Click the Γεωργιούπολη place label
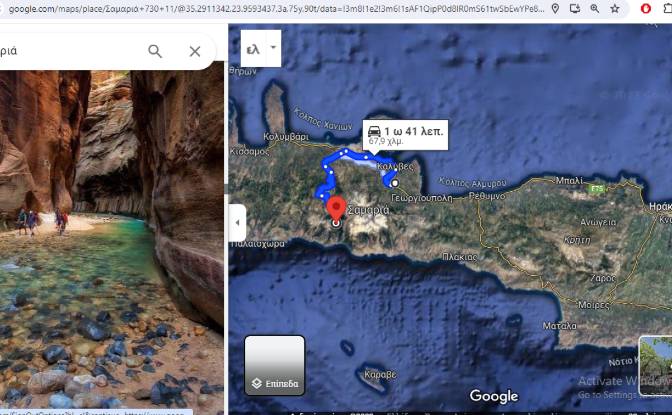Screen dimensions: 672x415 (422, 198)
